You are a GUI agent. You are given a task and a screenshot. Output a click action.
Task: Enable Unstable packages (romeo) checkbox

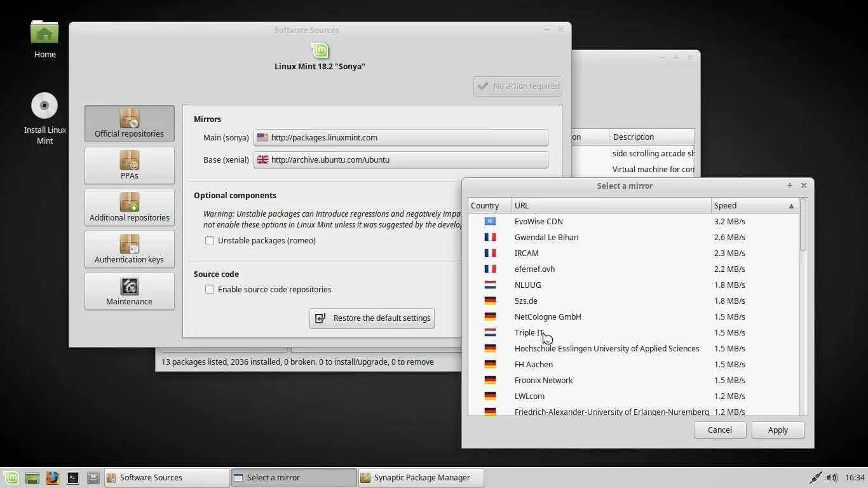click(x=210, y=241)
